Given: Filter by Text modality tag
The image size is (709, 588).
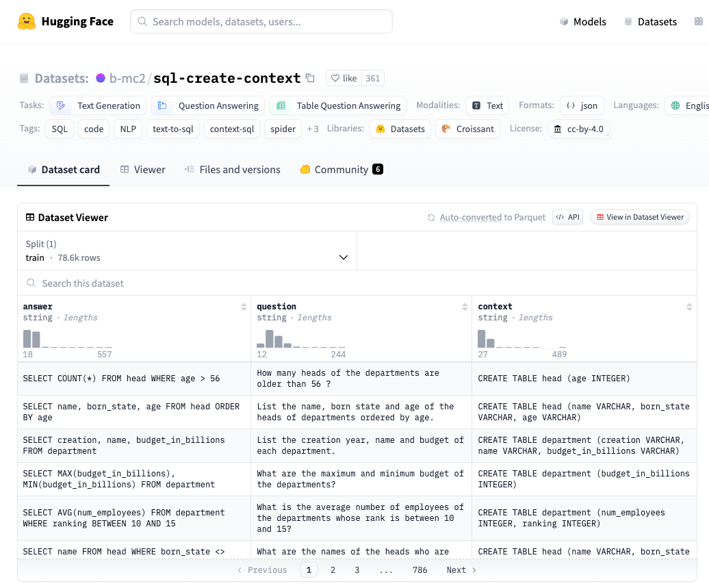Looking at the screenshot, I should pos(487,105).
